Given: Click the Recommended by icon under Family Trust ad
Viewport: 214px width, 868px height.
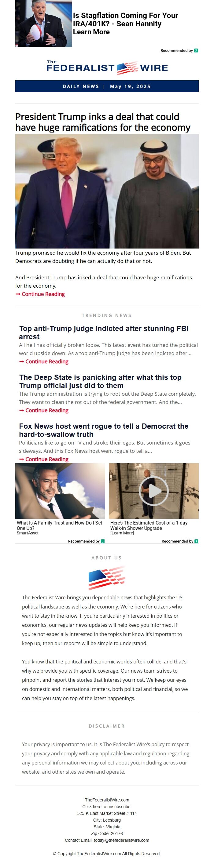Looking at the screenshot, I should click(103, 541).
